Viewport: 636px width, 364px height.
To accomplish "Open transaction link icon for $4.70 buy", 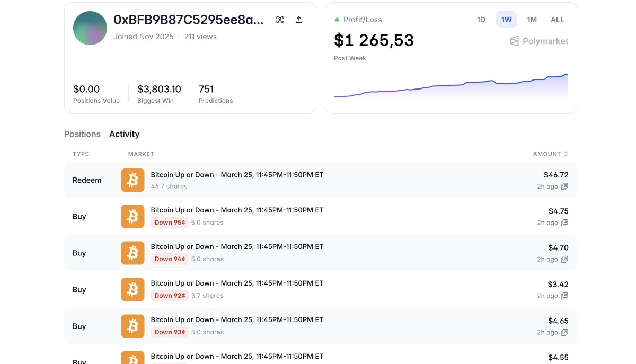I will (x=564, y=260).
